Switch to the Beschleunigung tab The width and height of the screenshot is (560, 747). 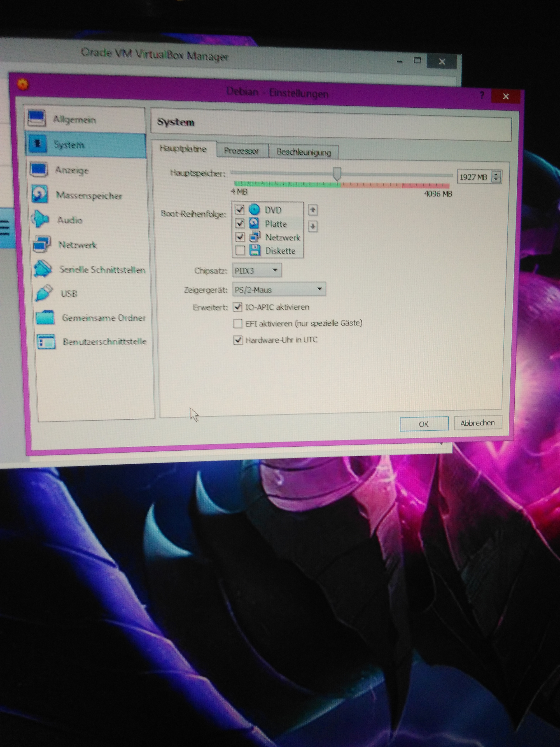tap(304, 152)
